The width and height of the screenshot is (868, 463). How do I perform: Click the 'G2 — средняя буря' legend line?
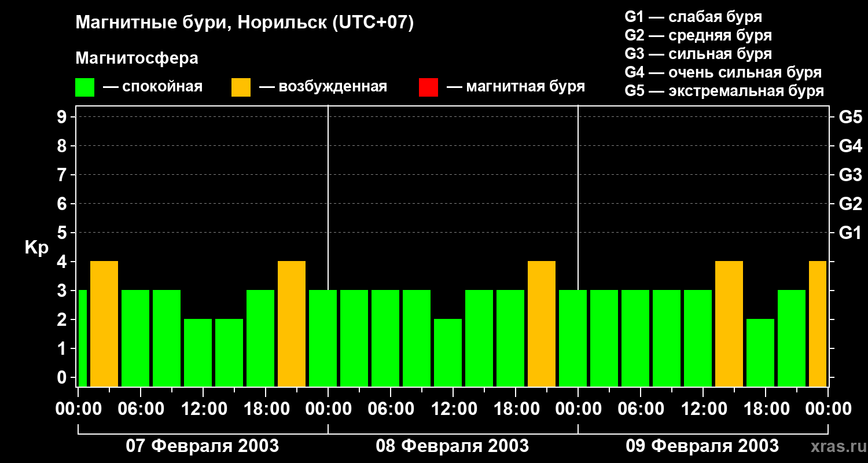click(x=698, y=35)
